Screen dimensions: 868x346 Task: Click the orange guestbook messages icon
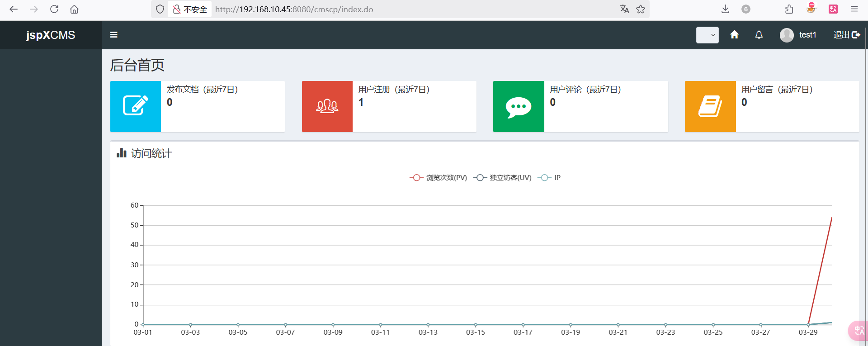click(710, 106)
